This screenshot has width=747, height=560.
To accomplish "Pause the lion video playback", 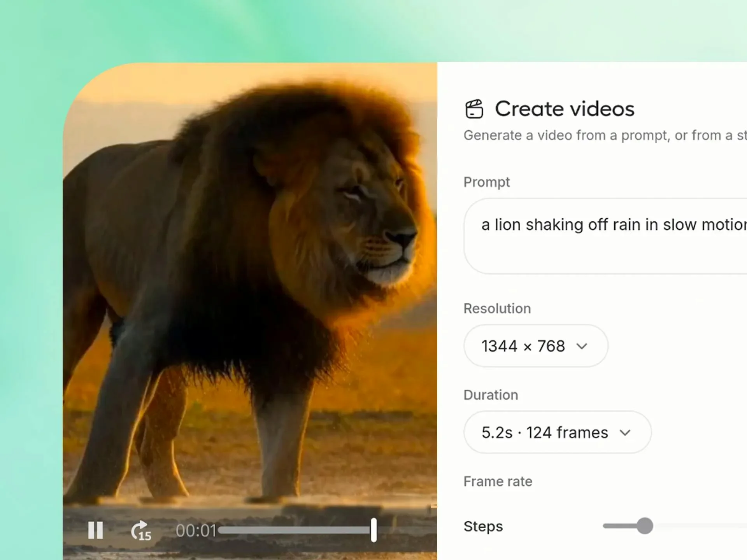I will pyautogui.click(x=95, y=530).
